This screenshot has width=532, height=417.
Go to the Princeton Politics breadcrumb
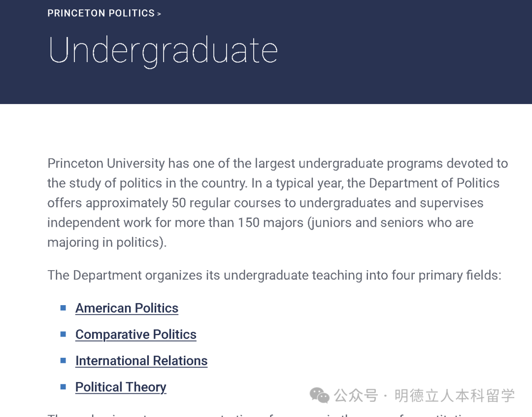[x=101, y=13]
